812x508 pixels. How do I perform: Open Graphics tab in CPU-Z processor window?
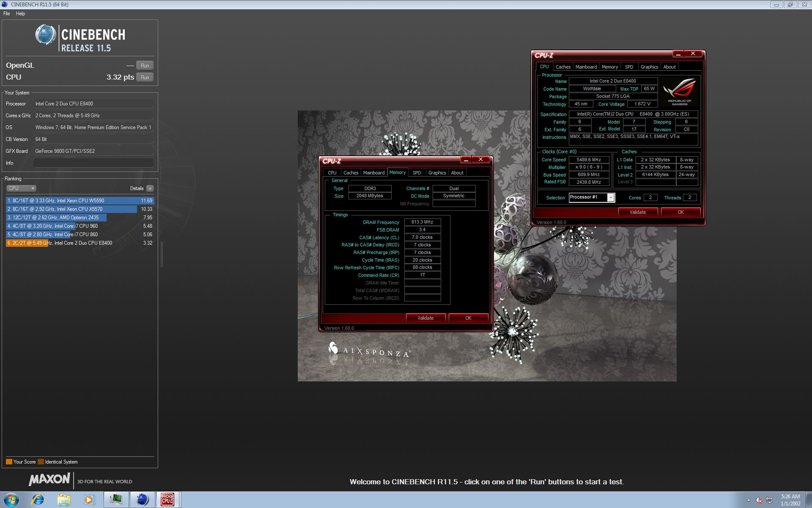tap(649, 67)
